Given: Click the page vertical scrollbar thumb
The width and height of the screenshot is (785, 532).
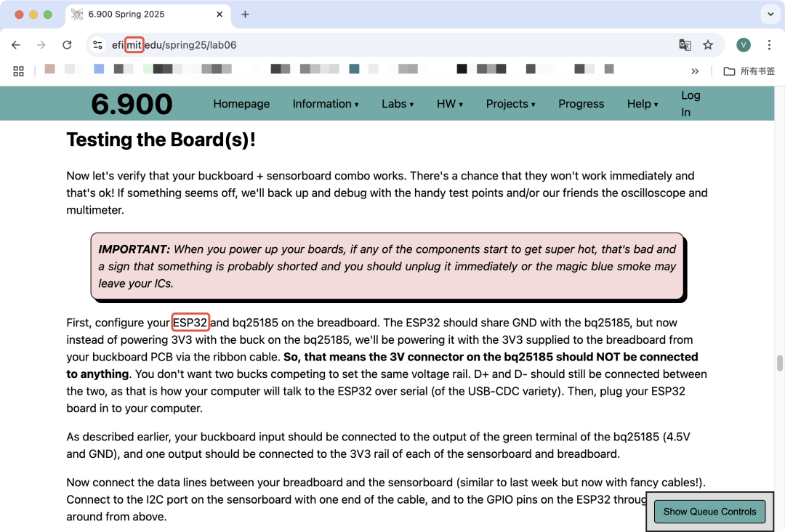Looking at the screenshot, I should coord(779,363).
